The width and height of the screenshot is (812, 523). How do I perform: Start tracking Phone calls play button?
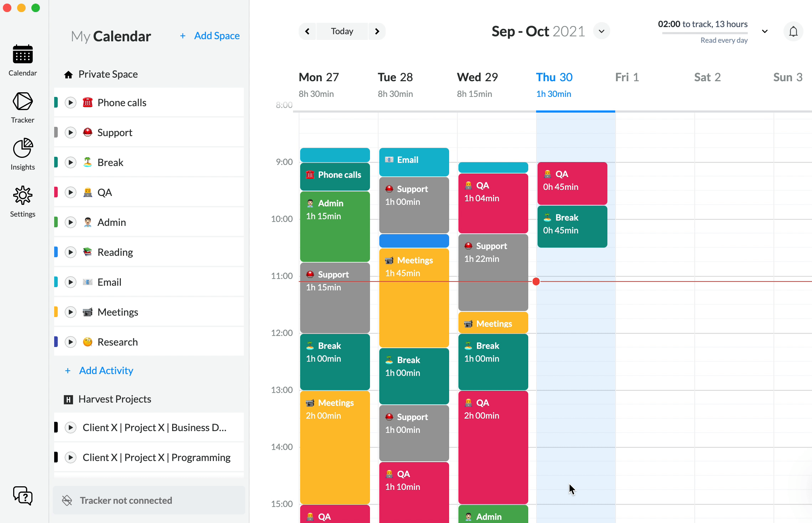tap(71, 103)
